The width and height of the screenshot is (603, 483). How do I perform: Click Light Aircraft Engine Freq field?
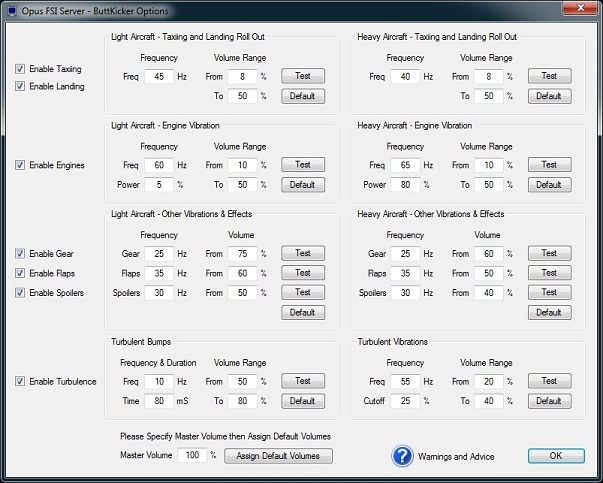click(159, 165)
